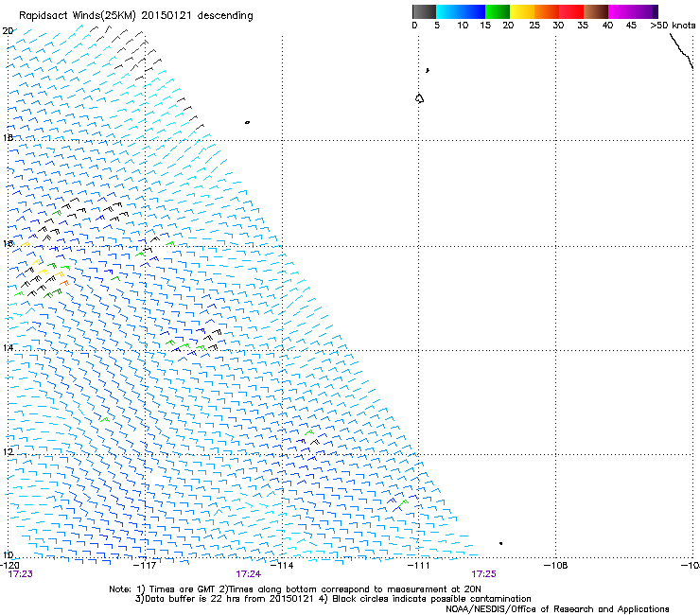This screenshot has width=700, height=615.
Task: Click the '-117' longitude axis label
Action: [x=146, y=566]
